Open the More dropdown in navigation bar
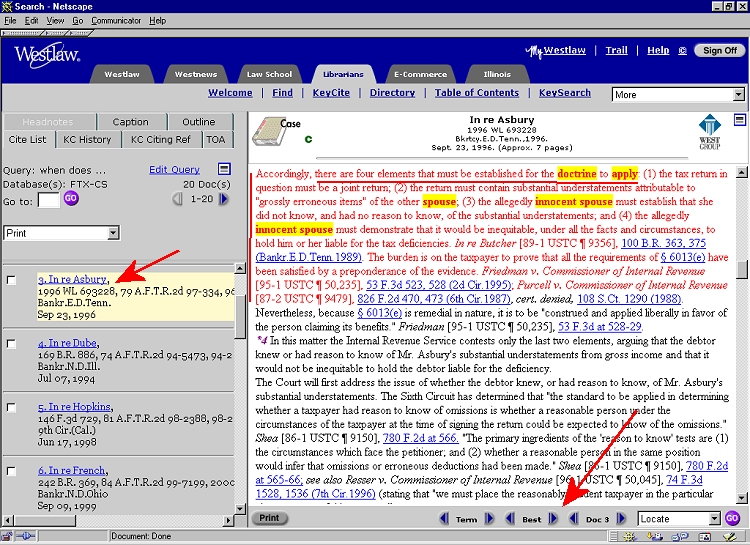The image size is (750, 545). [678, 95]
